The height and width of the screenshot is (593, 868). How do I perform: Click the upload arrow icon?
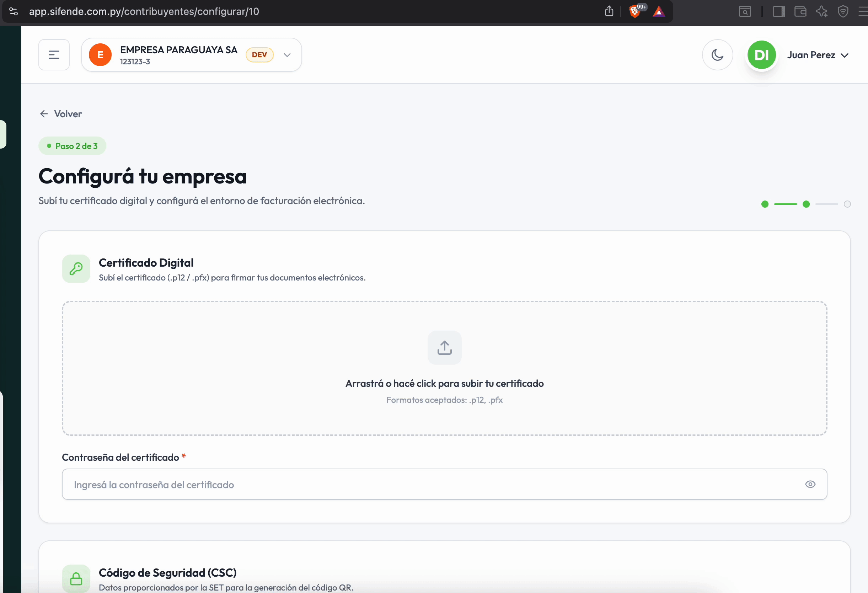coord(444,347)
